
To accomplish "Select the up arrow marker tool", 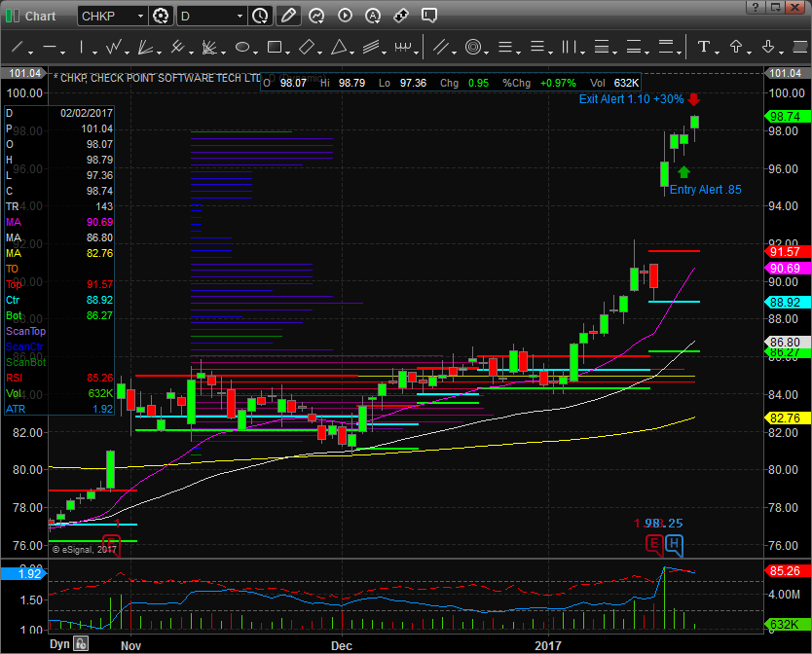I will (x=735, y=47).
